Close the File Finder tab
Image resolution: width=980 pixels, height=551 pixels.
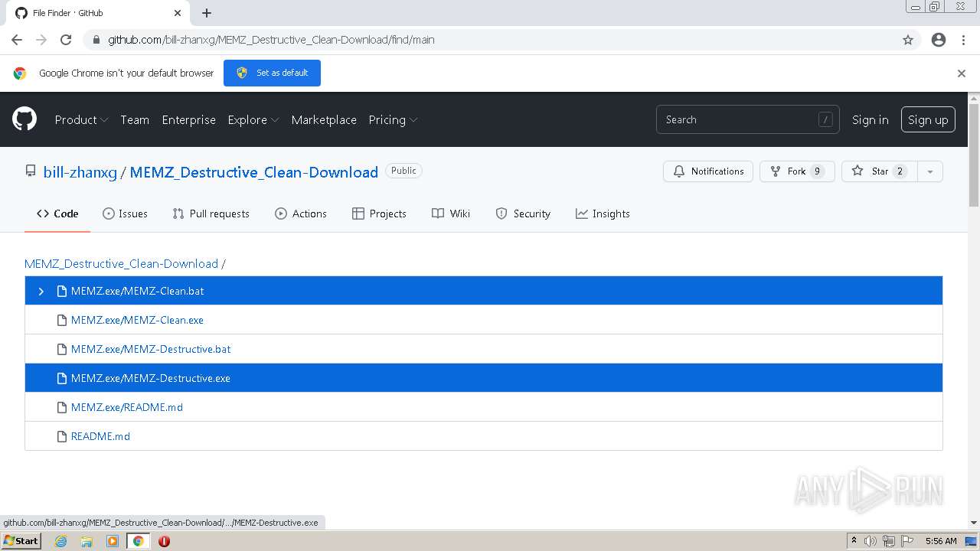coord(178,13)
